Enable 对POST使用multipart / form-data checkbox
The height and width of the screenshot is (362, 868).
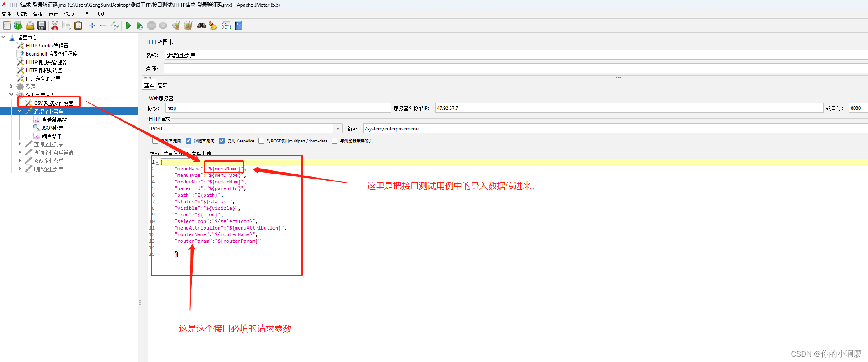(261, 141)
